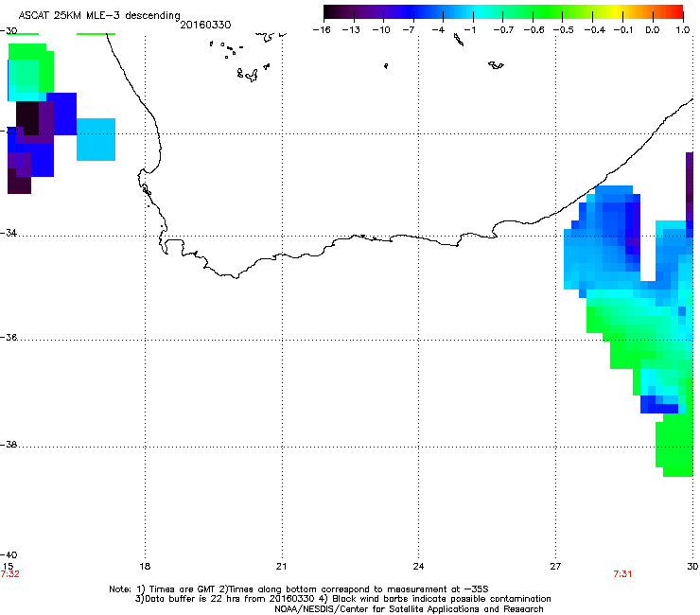Viewport: 700px width, 615px height.
Task: Click the colorbar label -0.1
Action: click(x=623, y=30)
